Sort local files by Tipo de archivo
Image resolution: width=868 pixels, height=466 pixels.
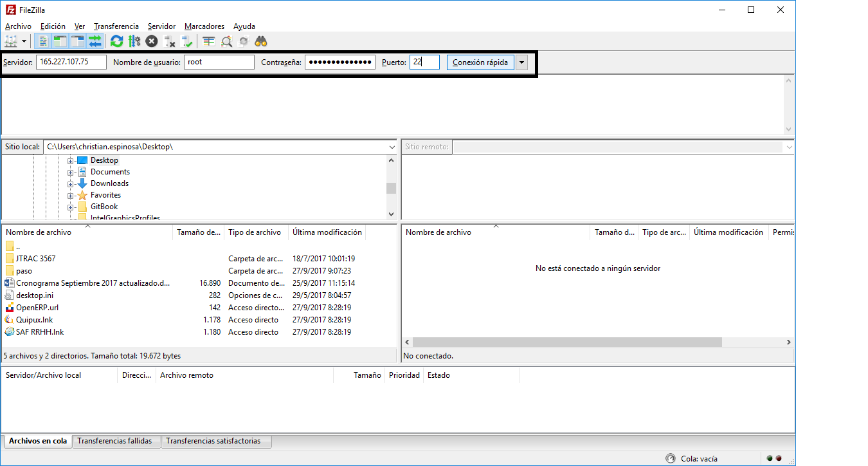(256, 232)
